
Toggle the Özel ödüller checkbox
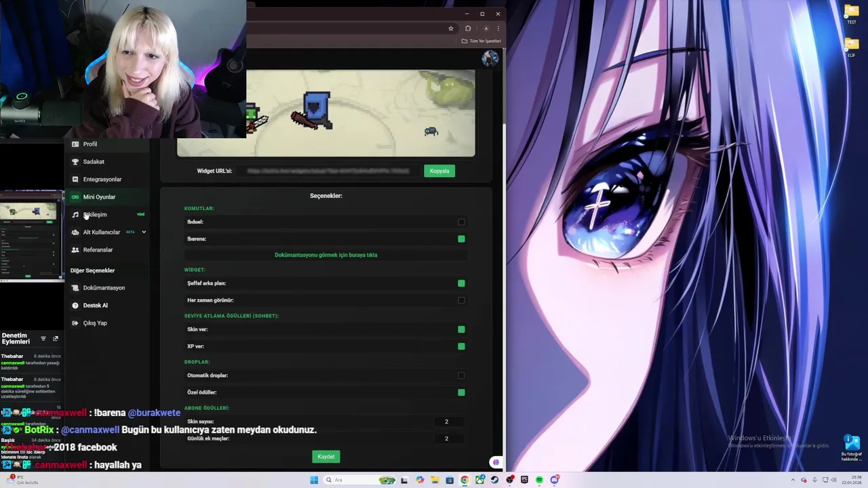461,392
